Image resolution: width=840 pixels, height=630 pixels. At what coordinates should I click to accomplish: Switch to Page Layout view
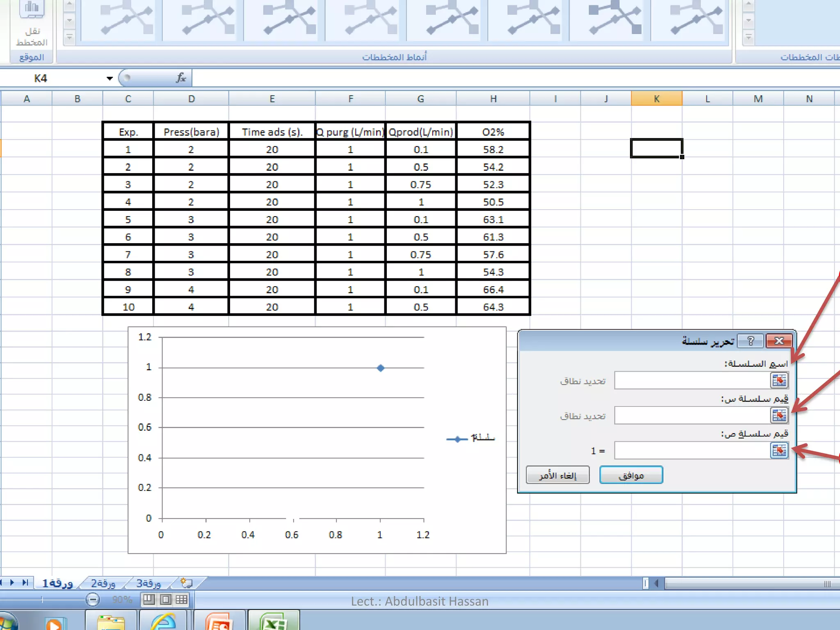coord(165,600)
